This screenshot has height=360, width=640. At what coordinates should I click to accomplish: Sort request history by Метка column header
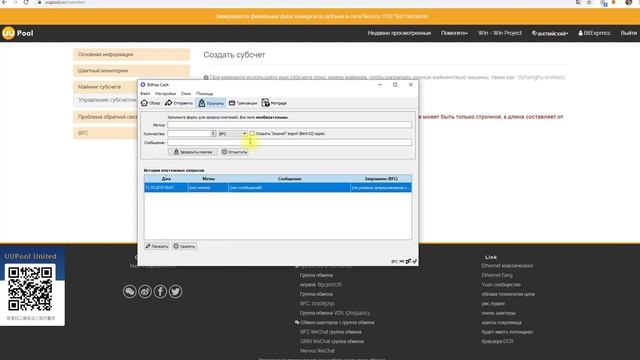208,179
